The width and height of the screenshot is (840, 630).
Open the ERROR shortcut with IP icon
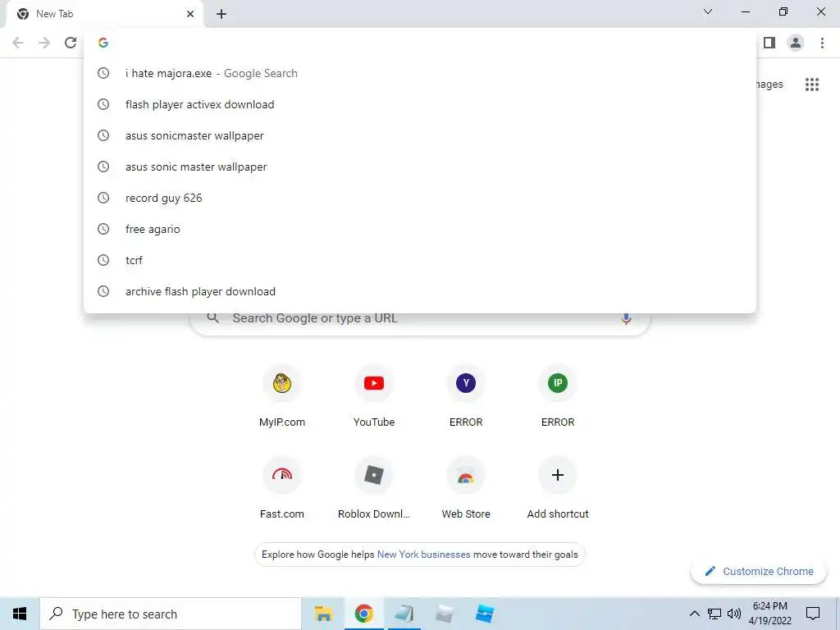coord(558,396)
